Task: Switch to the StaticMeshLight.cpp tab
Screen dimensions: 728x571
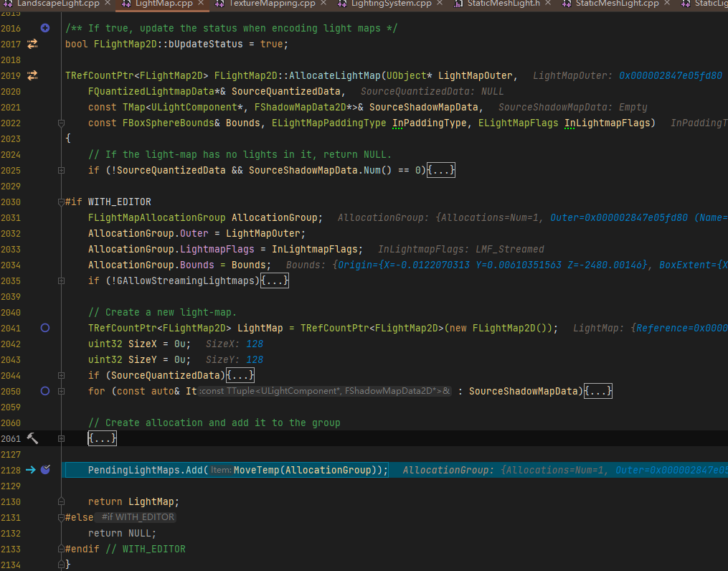Action: click(x=617, y=4)
